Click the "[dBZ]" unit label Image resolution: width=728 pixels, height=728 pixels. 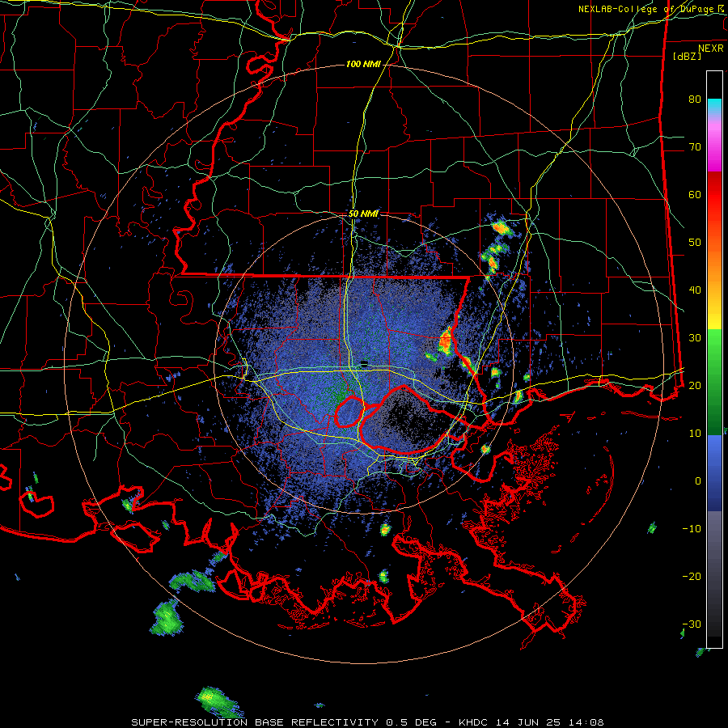pos(688,56)
